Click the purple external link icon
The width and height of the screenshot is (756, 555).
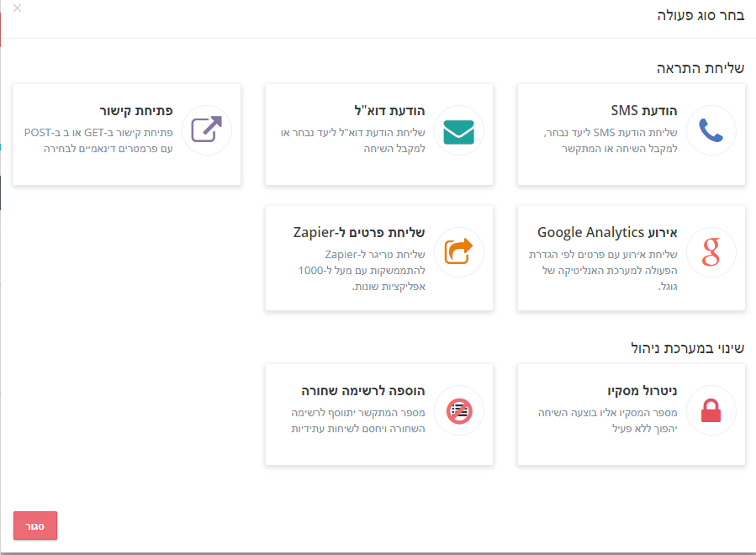[x=206, y=129]
